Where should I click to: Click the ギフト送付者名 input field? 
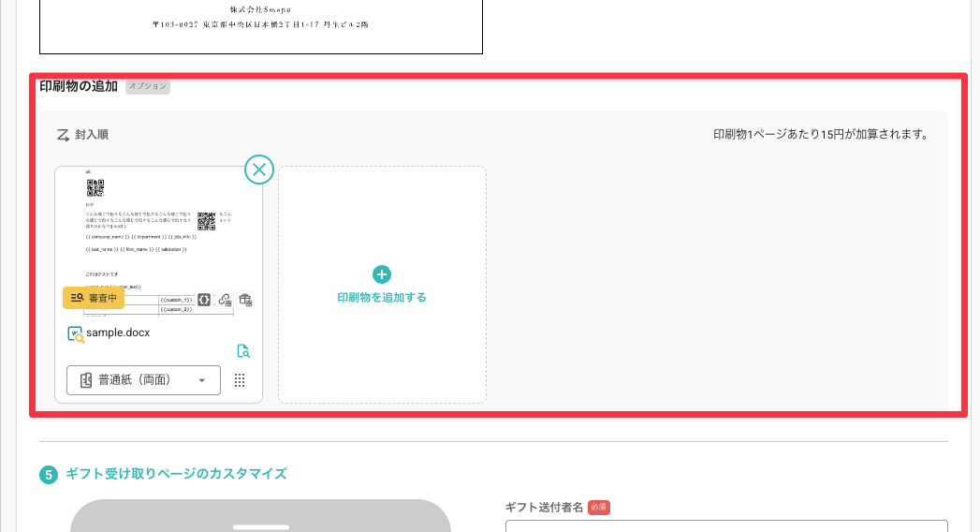[726, 525]
